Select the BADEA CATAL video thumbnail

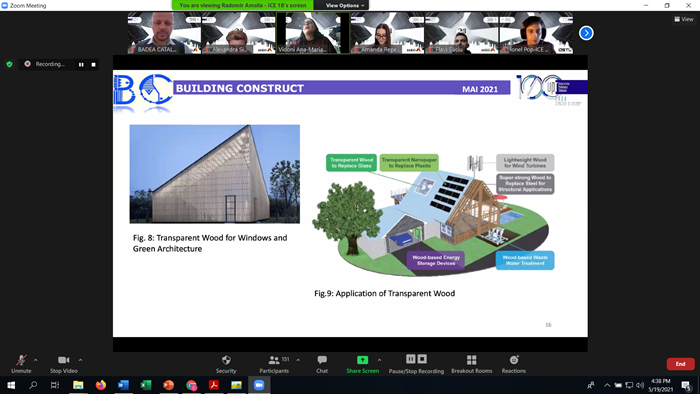coord(164,33)
